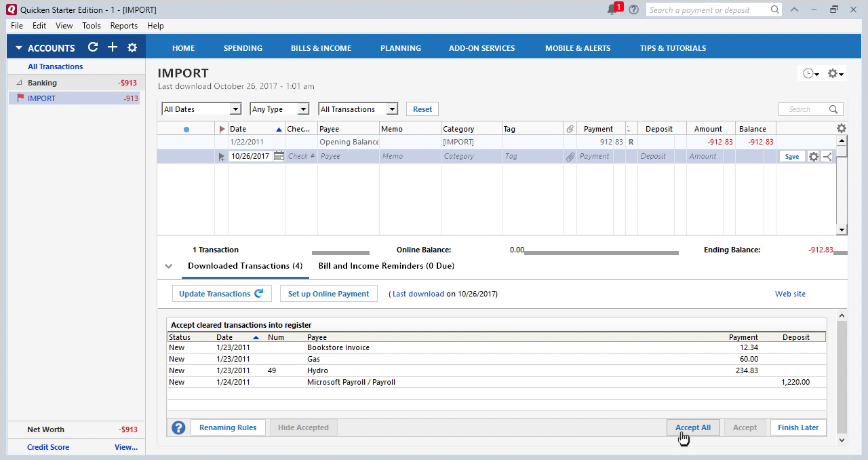Open All Transactions link in sidebar
This screenshot has height=460, width=868.
tap(55, 66)
